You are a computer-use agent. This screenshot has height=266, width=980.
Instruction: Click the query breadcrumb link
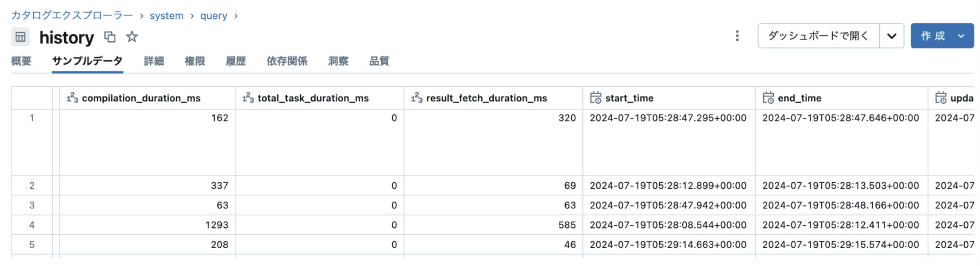[214, 16]
